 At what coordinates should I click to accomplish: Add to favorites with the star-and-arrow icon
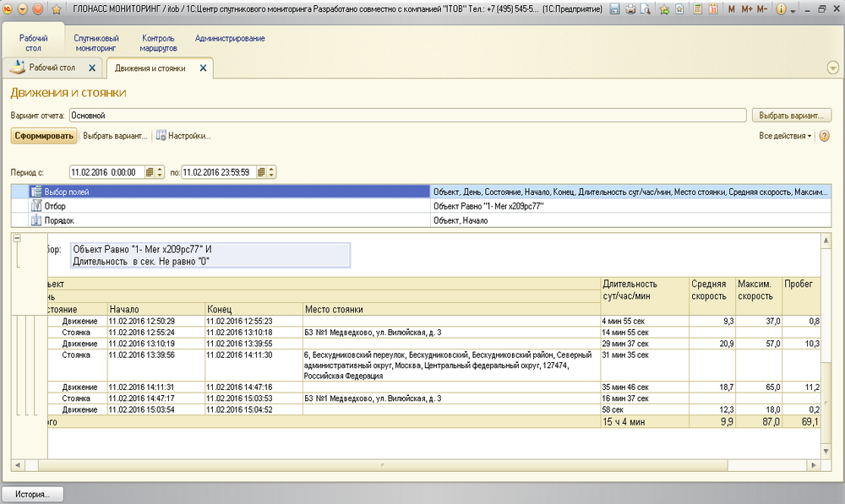point(664,9)
